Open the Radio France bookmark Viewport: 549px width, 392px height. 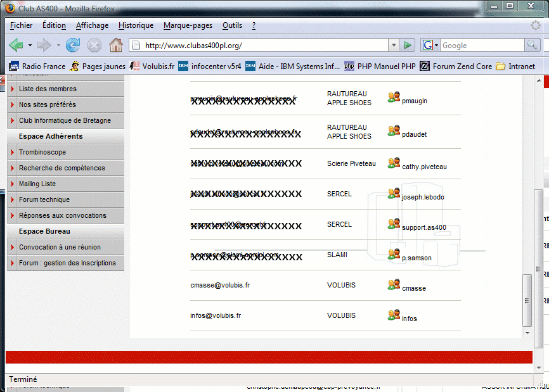(37, 66)
